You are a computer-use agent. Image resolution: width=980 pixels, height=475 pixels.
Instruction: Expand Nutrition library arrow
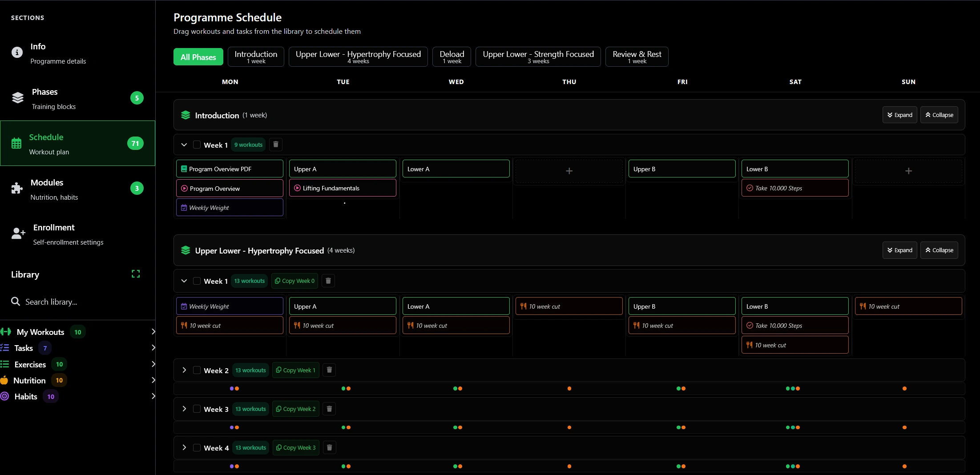pyautogui.click(x=153, y=380)
